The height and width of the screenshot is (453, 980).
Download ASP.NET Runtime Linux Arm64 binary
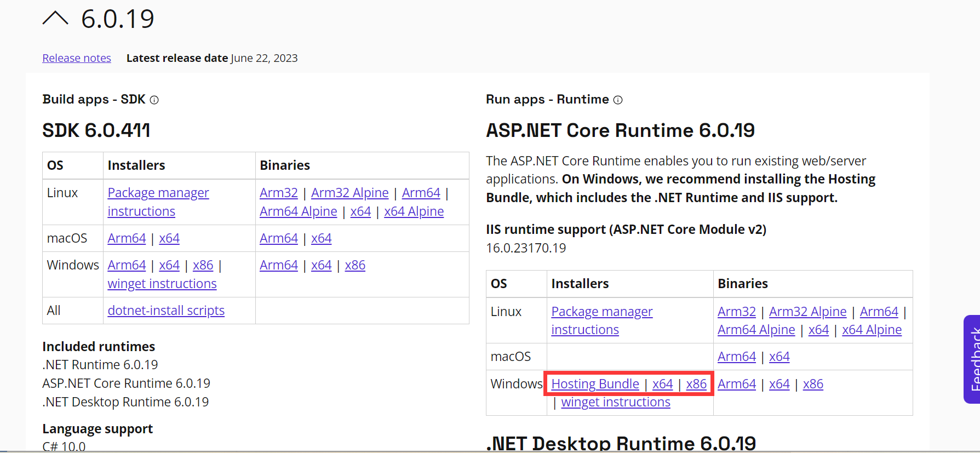pos(879,312)
